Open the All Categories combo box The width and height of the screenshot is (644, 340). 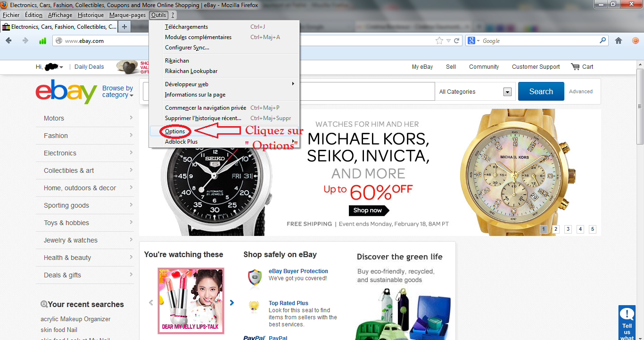pos(475,92)
